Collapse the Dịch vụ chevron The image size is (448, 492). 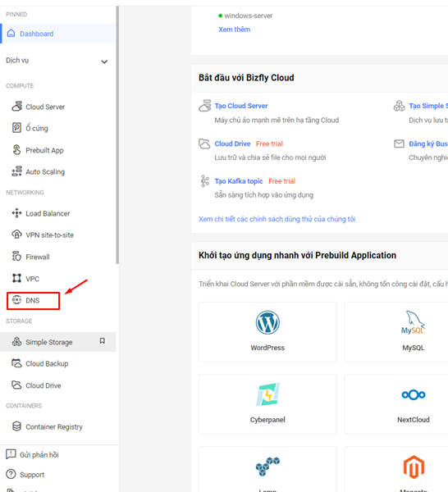[104, 61]
